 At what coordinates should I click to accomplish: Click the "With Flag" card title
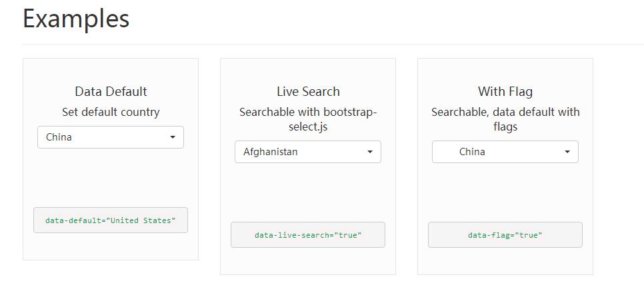[x=505, y=91]
